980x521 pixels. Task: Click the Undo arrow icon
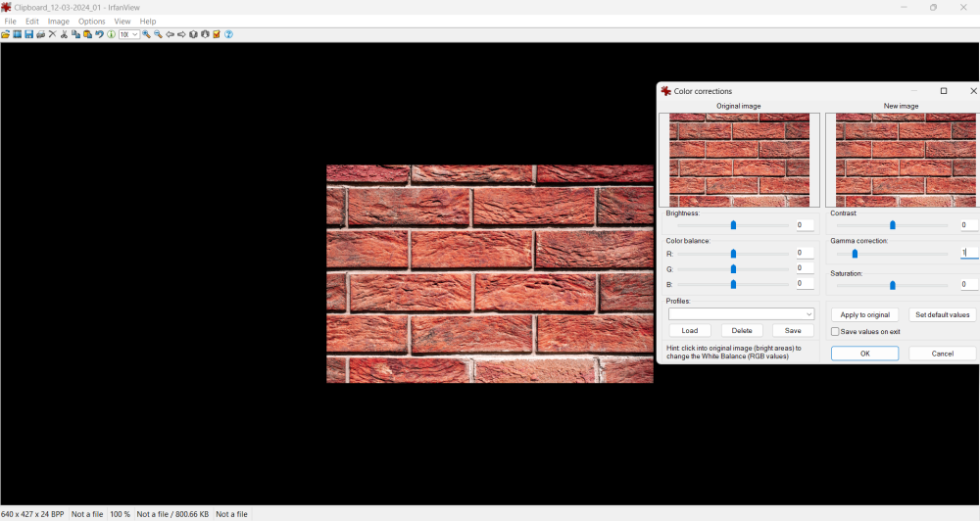click(x=99, y=34)
